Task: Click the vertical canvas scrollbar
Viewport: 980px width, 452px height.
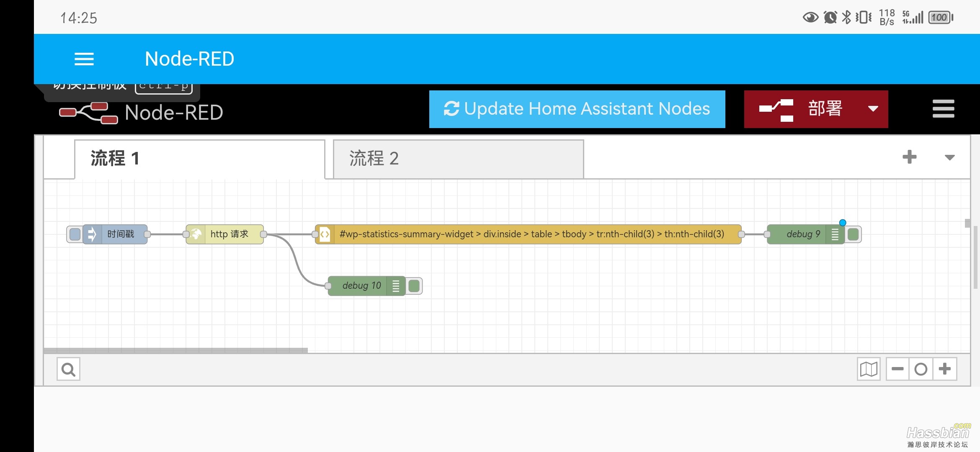Action: coord(967,223)
